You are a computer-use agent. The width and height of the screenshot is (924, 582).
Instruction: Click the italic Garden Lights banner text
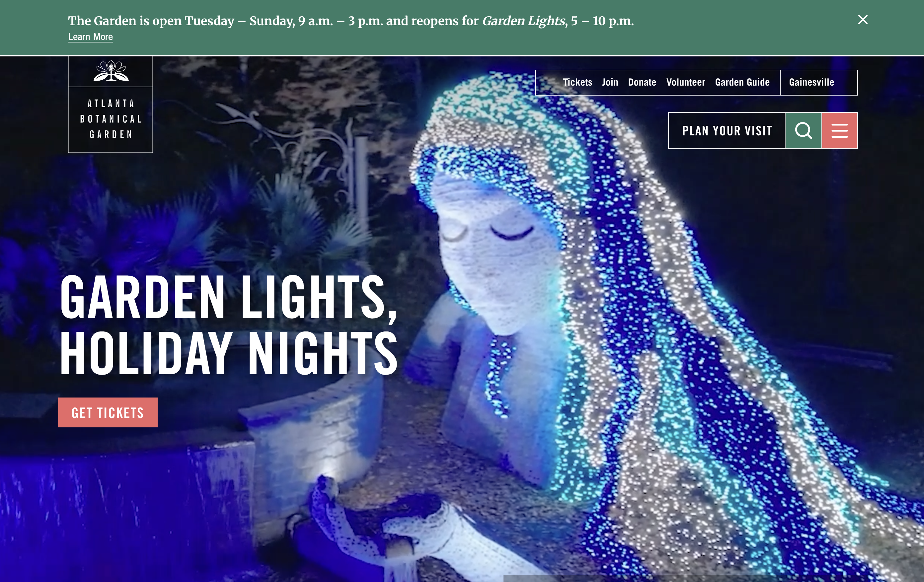point(523,21)
